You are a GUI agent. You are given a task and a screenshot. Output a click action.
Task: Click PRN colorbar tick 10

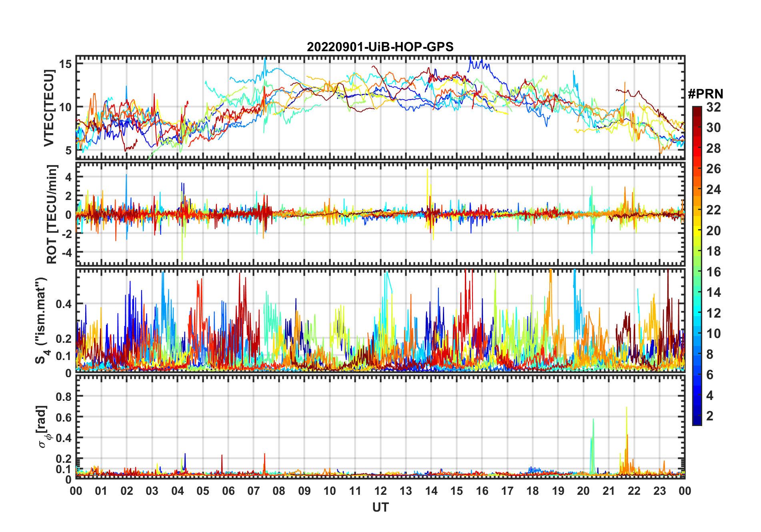tap(713, 334)
